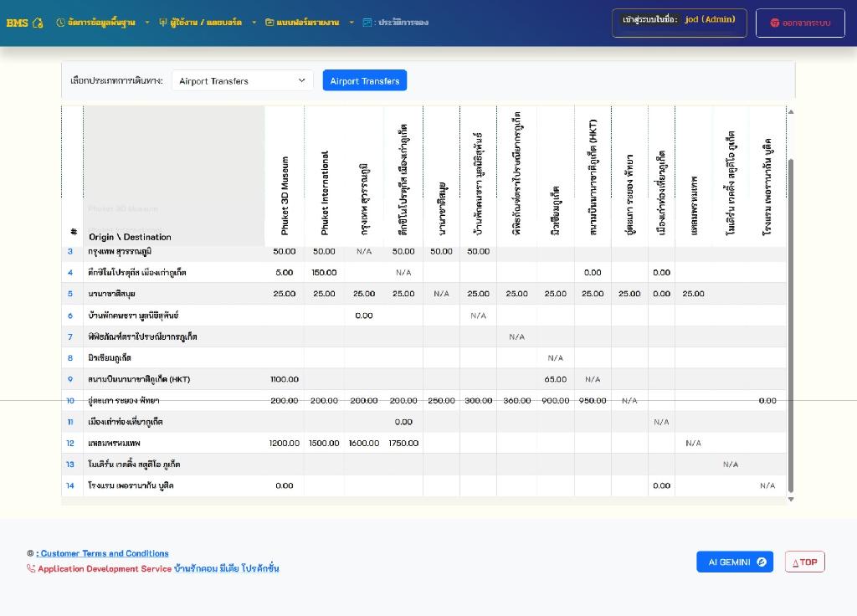Click the BMS home icon
The height and width of the screenshot is (616, 857).
coord(38,23)
